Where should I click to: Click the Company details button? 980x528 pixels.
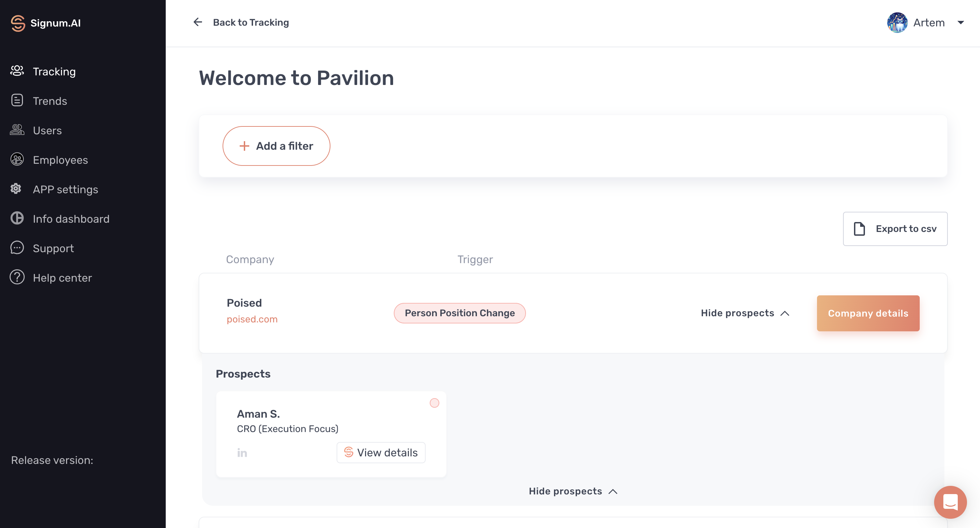[x=868, y=313]
